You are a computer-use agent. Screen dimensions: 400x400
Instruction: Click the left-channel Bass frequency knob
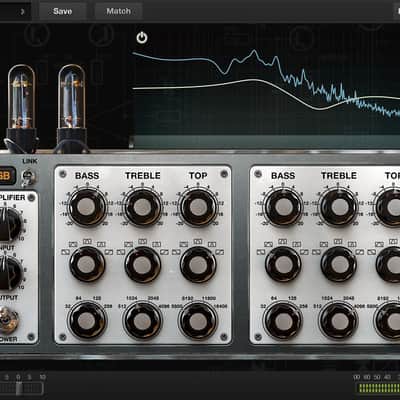[87, 320]
